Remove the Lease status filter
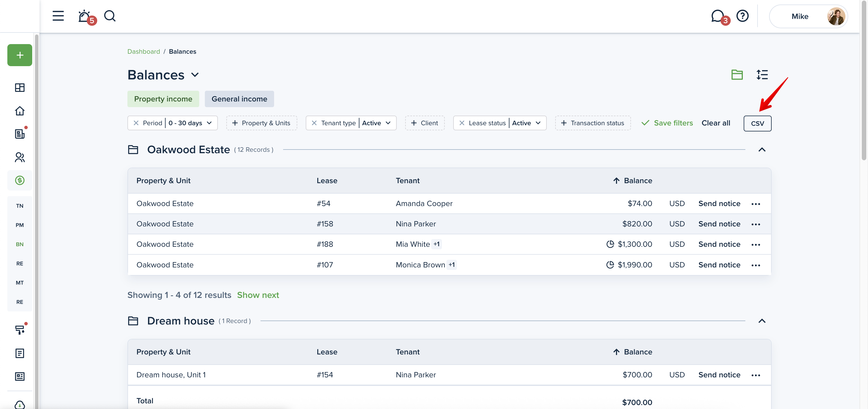 pyautogui.click(x=462, y=123)
